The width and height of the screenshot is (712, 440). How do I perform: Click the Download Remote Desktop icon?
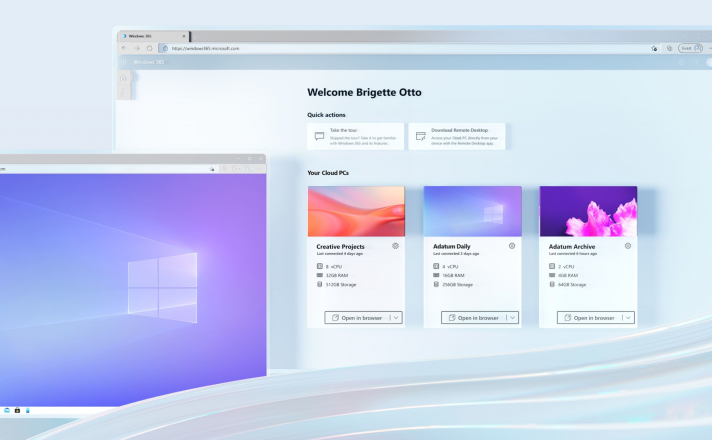tap(420, 136)
